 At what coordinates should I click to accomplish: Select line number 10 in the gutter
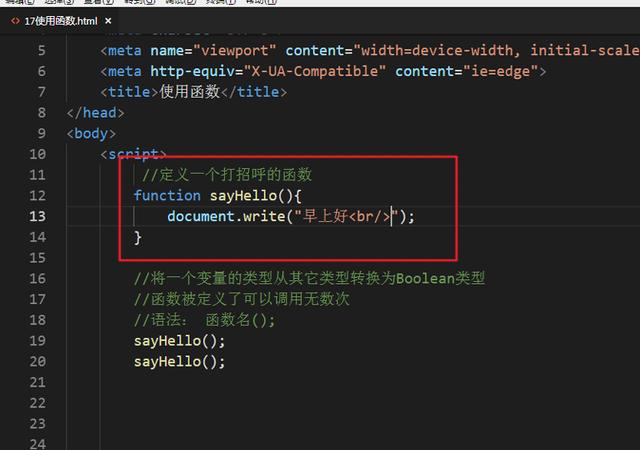pyautogui.click(x=38, y=154)
